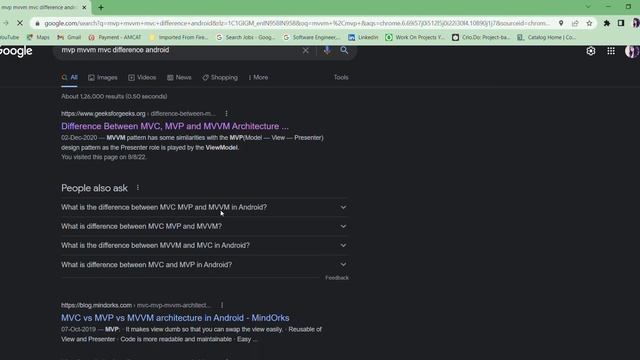
Task: Close the mvp mvvm mvc difference tab
Action: click(84, 7)
